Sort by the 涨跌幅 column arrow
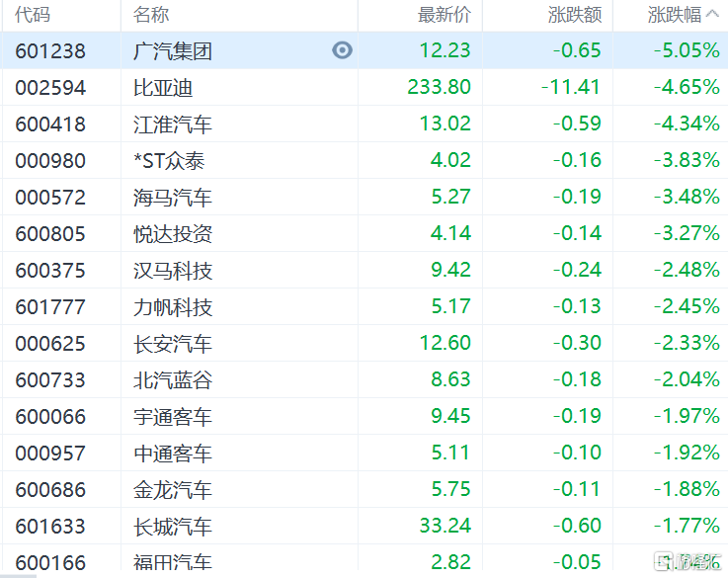The width and height of the screenshot is (728, 578). pos(712,14)
